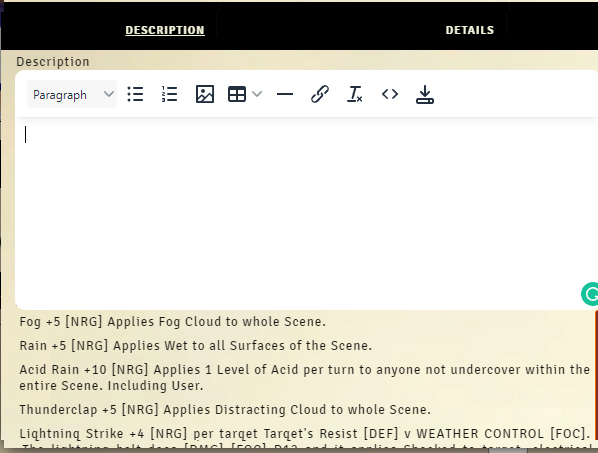Clear text formatting
The width and height of the screenshot is (598, 453).
pos(355,94)
